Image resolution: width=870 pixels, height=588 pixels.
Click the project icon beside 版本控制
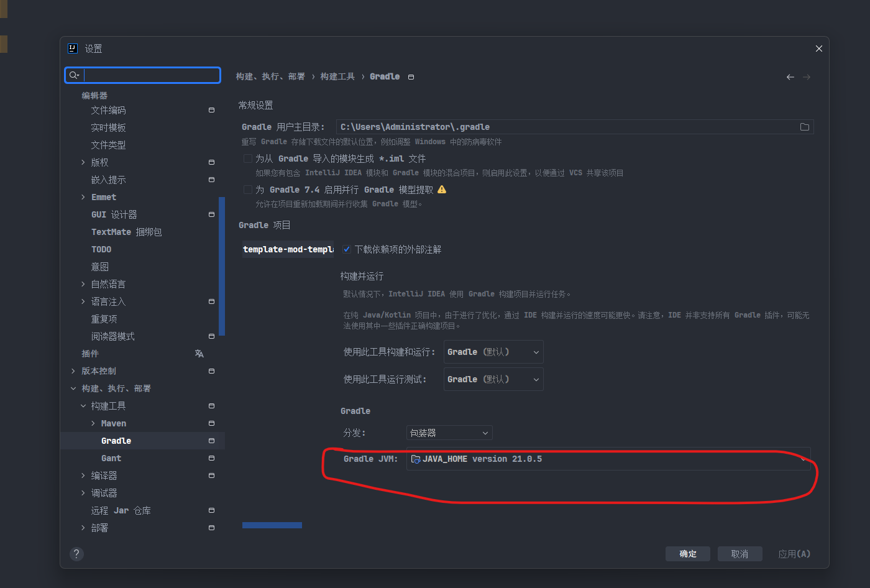coord(211,371)
